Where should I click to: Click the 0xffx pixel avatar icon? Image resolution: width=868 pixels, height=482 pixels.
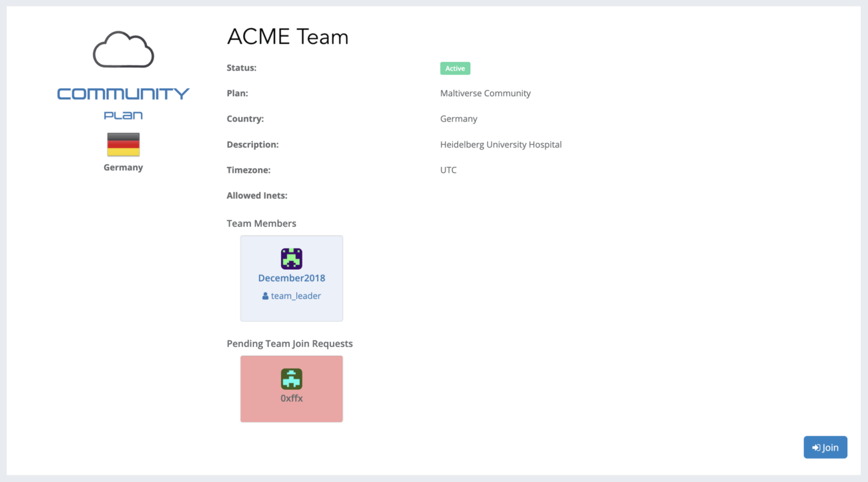click(292, 379)
